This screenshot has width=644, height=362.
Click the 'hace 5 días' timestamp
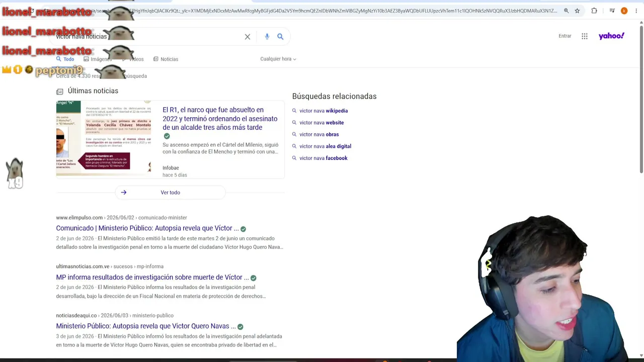(175, 175)
